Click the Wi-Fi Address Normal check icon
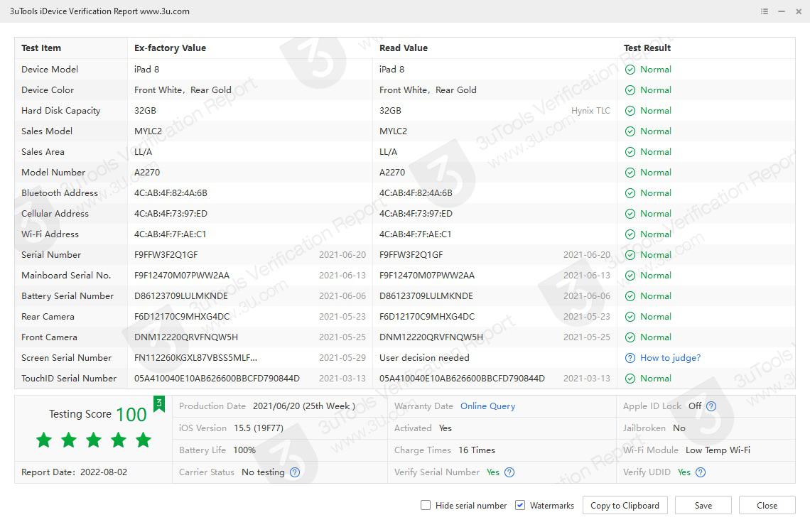The image size is (810, 532). (x=630, y=234)
